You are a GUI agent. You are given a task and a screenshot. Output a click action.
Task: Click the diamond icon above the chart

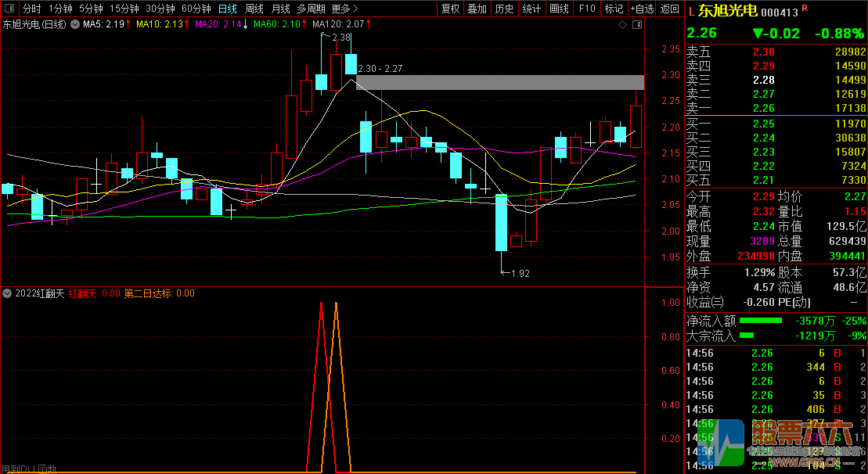point(623,25)
